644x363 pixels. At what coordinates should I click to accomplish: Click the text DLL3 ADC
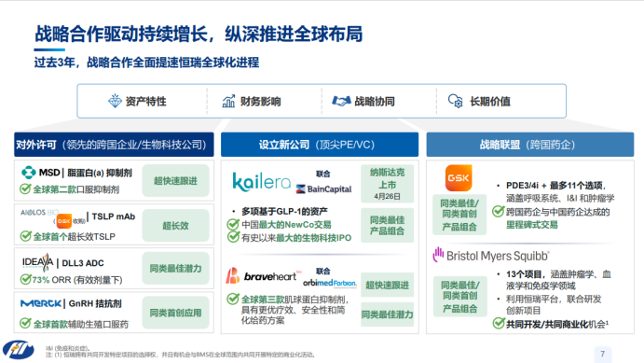[x=83, y=263]
